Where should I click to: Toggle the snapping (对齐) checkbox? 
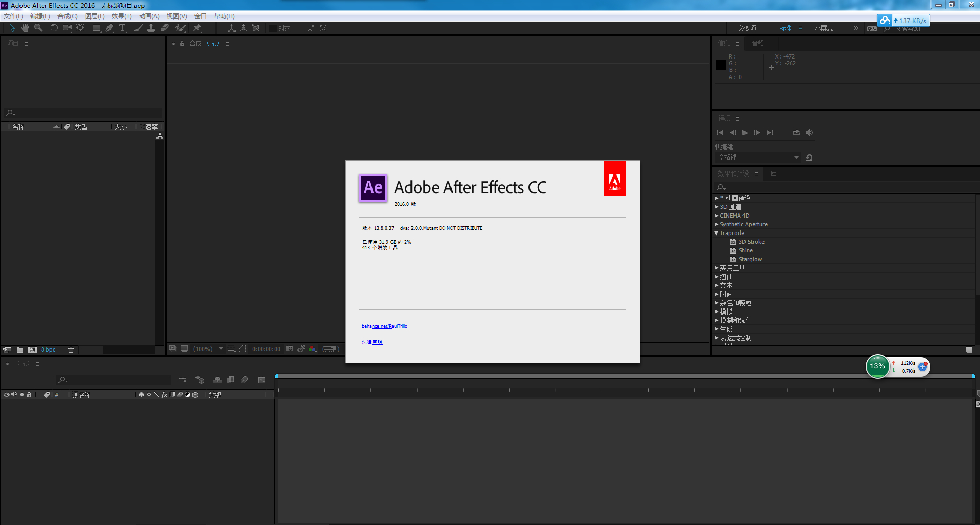273,29
